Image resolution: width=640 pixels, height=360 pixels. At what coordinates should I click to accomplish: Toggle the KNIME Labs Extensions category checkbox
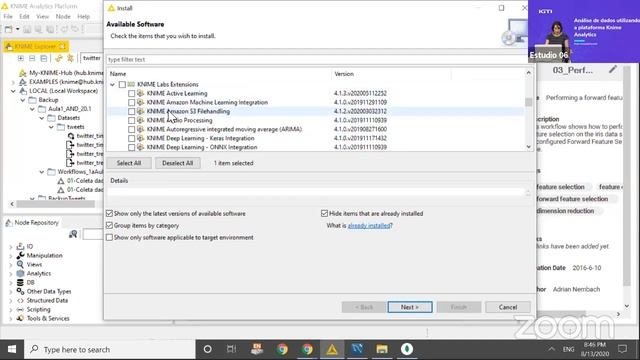pos(122,84)
